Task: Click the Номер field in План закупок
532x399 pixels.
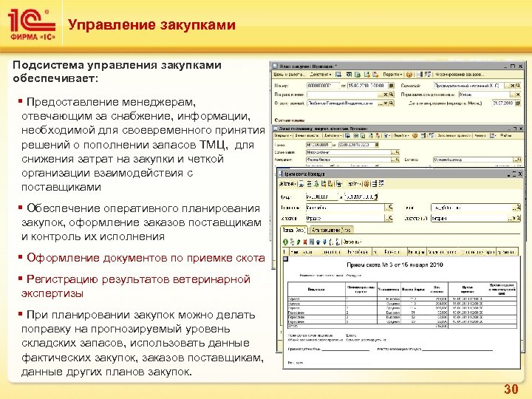Action: [323, 86]
